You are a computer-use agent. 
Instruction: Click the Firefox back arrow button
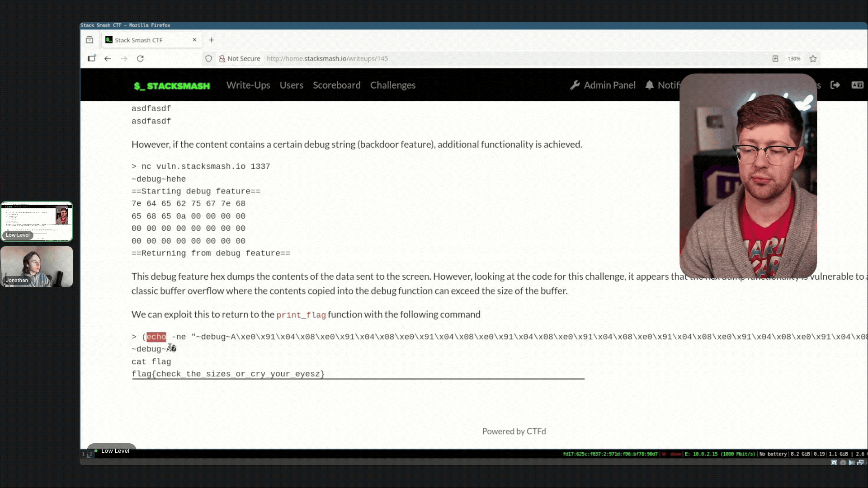108,59
